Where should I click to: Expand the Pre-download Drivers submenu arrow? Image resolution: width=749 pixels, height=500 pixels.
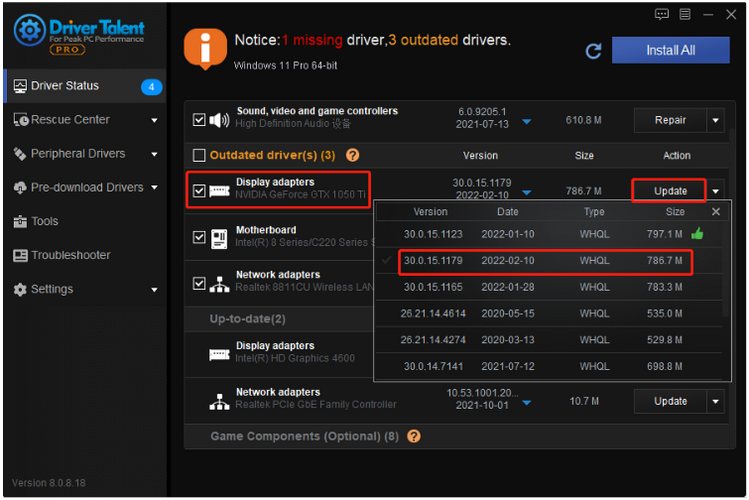tap(154, 188)
